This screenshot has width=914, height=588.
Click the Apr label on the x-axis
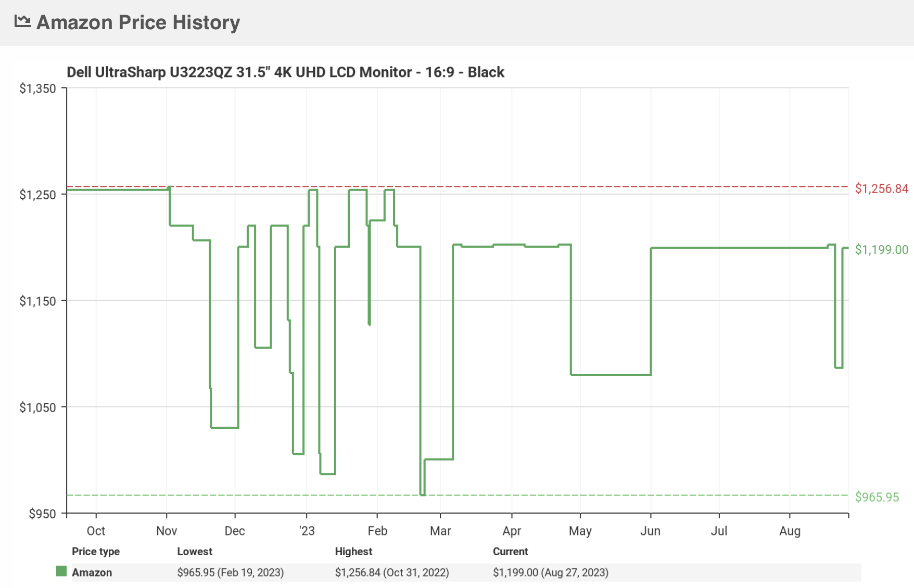coord(512,531)
